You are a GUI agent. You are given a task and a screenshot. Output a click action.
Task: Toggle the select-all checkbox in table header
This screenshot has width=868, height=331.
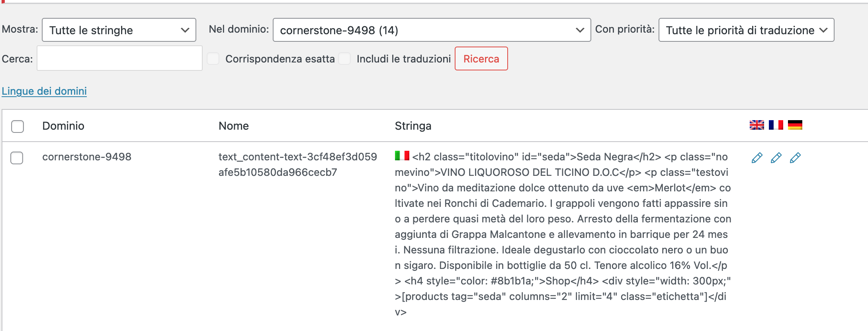pos(18,127)
